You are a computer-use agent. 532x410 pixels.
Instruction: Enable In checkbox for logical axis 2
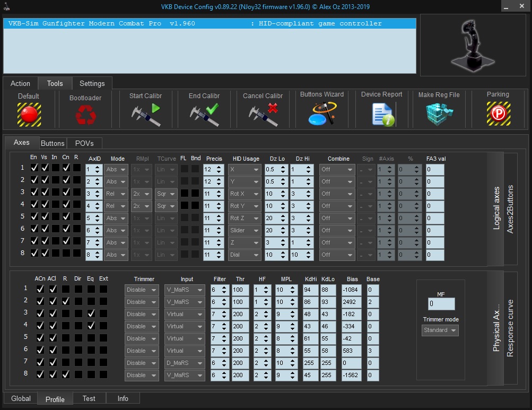coord(56,180)
